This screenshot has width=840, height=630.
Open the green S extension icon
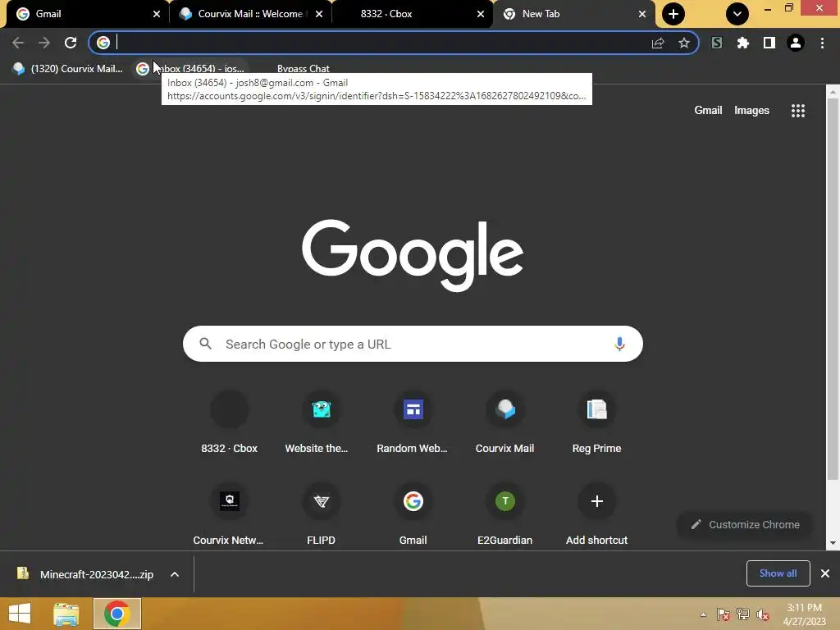[x=717, y=43]
